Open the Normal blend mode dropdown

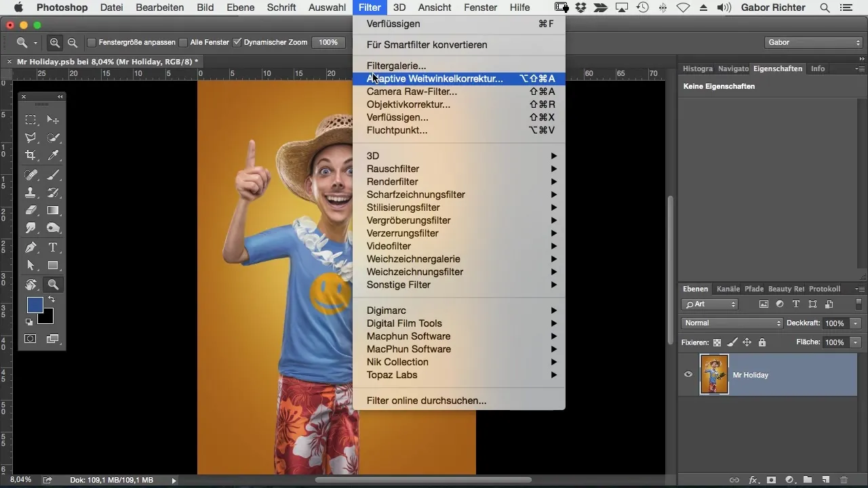pos(732,323)
